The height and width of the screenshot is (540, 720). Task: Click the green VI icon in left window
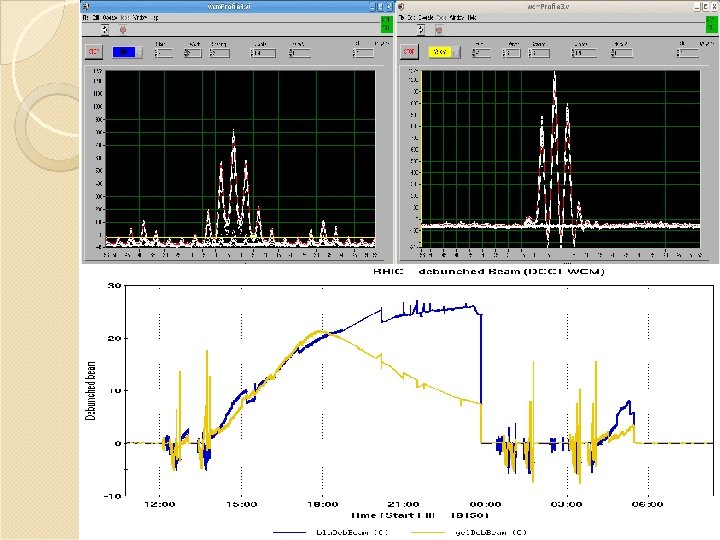tap(387, 24)
